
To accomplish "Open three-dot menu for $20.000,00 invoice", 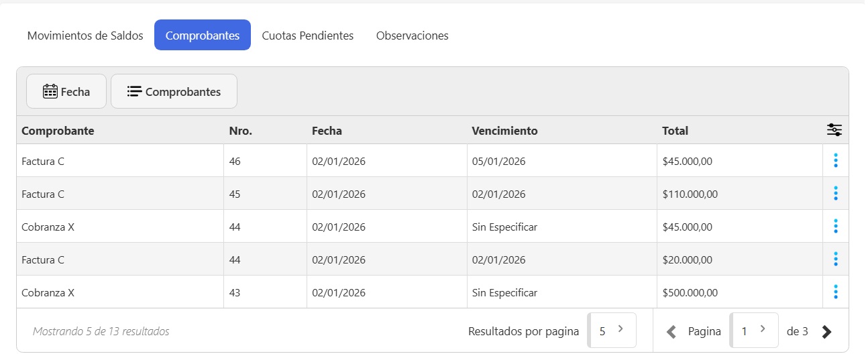I will (x=835, y=259).
